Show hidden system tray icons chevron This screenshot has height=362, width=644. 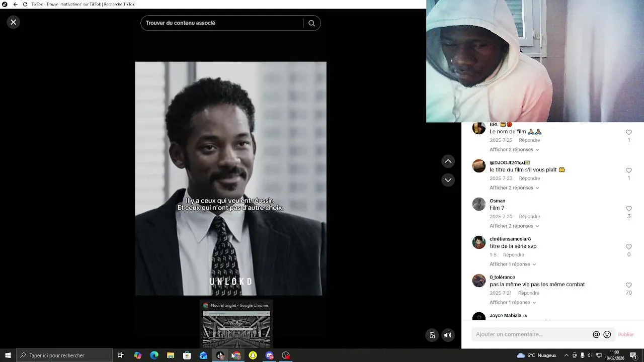click(x=567, y=355)
